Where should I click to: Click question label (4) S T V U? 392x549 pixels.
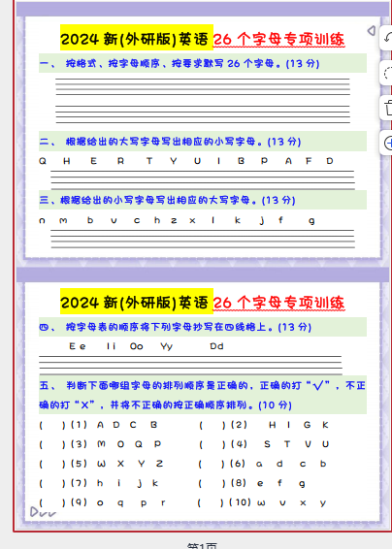[x=239, y=444]
